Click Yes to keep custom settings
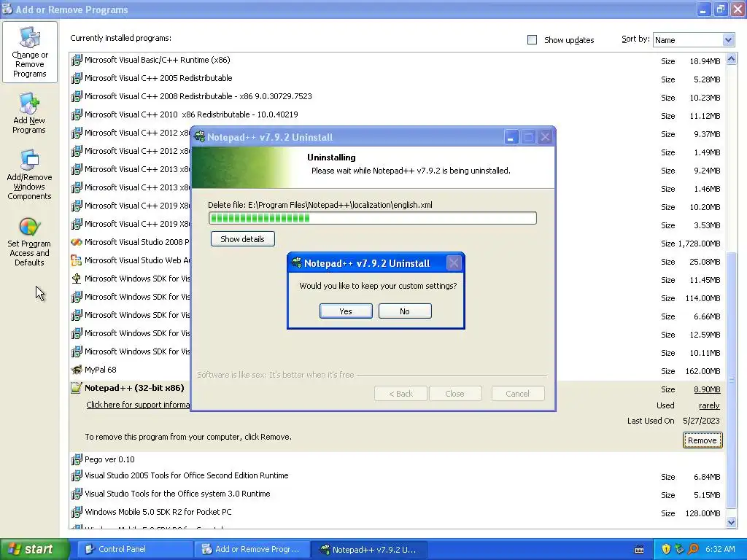This screenshot has height=560, width=747. point(346,311)
